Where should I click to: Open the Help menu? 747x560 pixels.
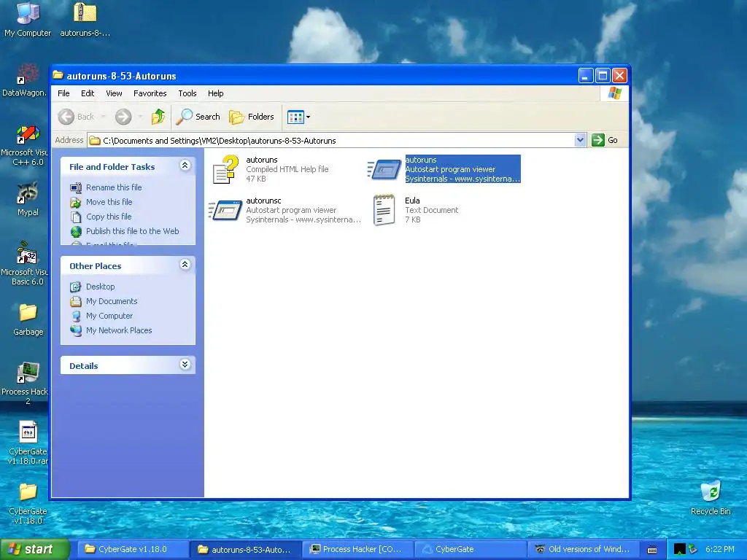click(x=215, y=93)
